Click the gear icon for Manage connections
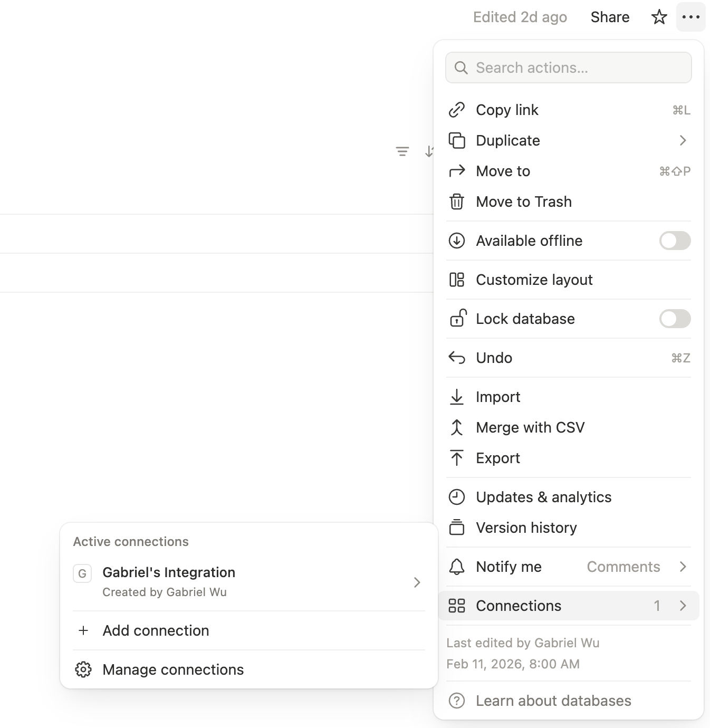The height and width of the screenshot is (728, 710). (83, 669)
